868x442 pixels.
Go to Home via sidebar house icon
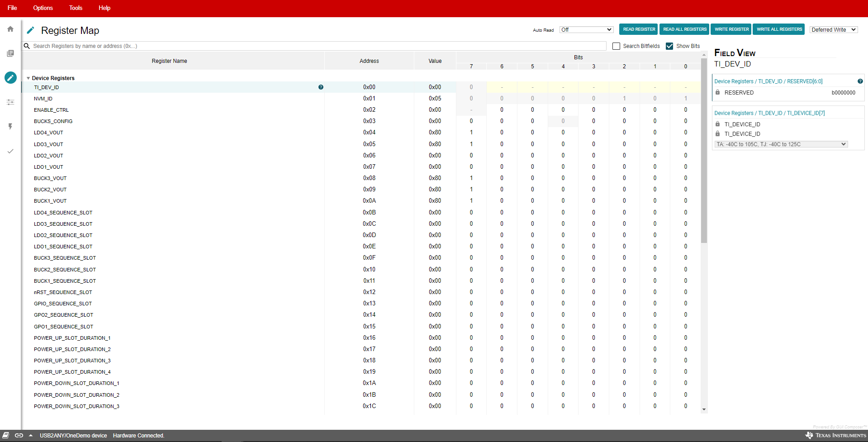point(10,29)
